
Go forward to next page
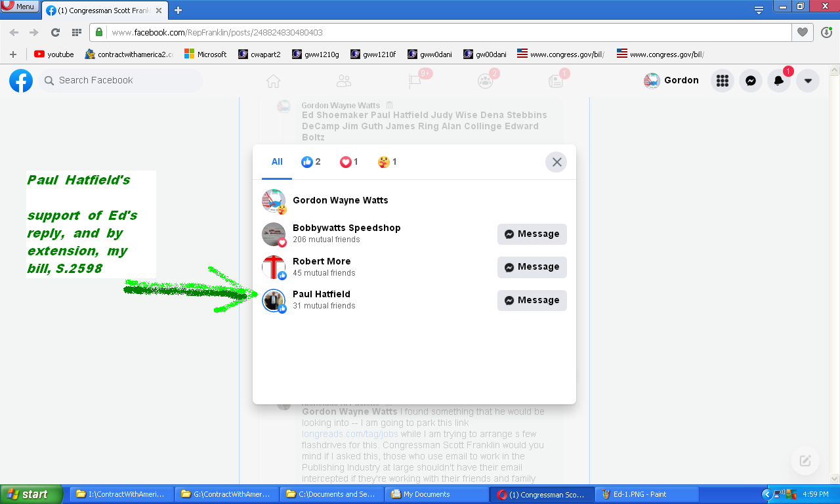pos(34,32)
